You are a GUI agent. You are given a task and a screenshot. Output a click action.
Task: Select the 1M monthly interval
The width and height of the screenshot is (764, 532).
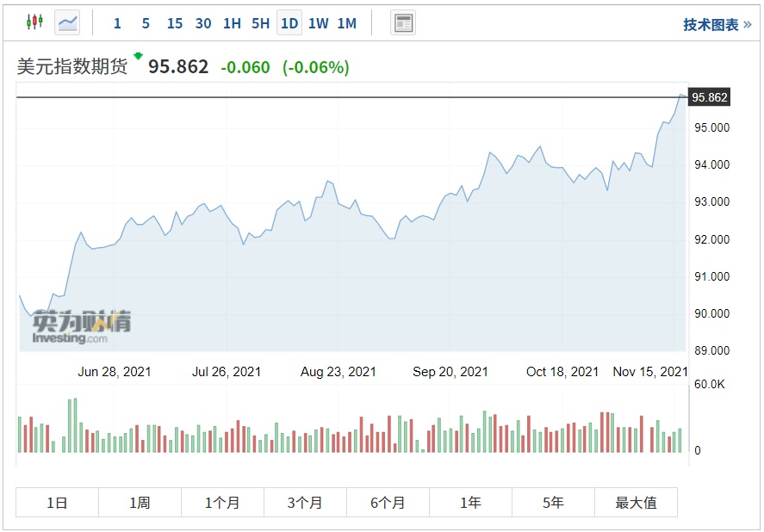pos(346,23)
